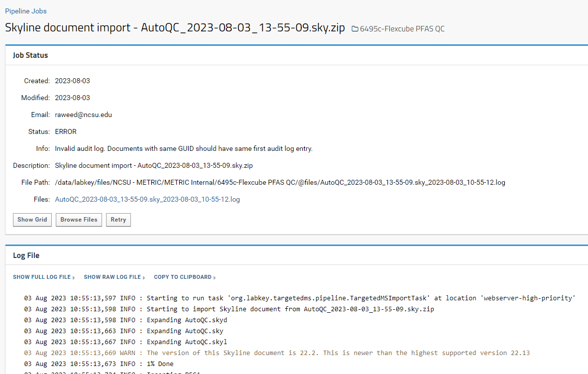588x374 pixels.
Task: Click the Browse Files button
Action: [79, 220]
